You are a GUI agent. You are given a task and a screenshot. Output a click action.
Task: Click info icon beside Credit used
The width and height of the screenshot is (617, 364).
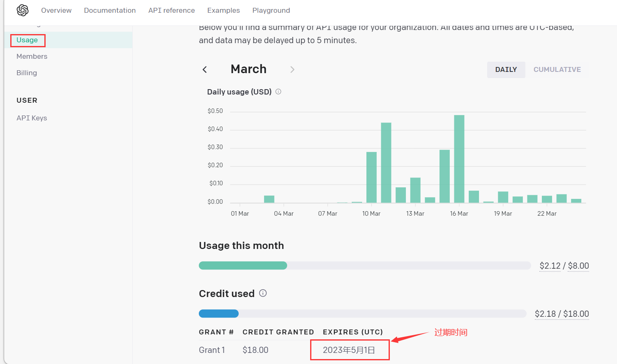(263, 293)
